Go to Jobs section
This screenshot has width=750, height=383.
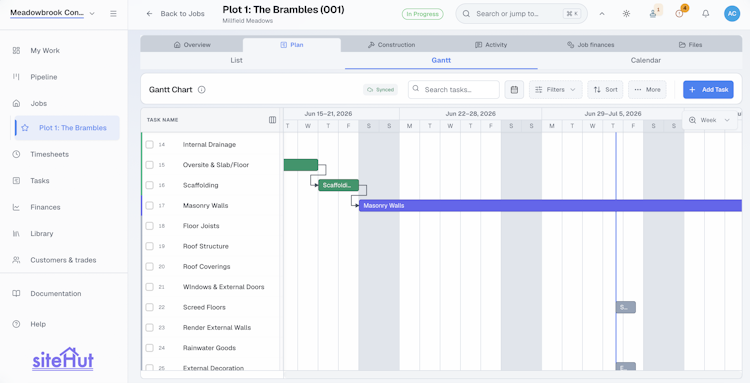pos(38,103)
